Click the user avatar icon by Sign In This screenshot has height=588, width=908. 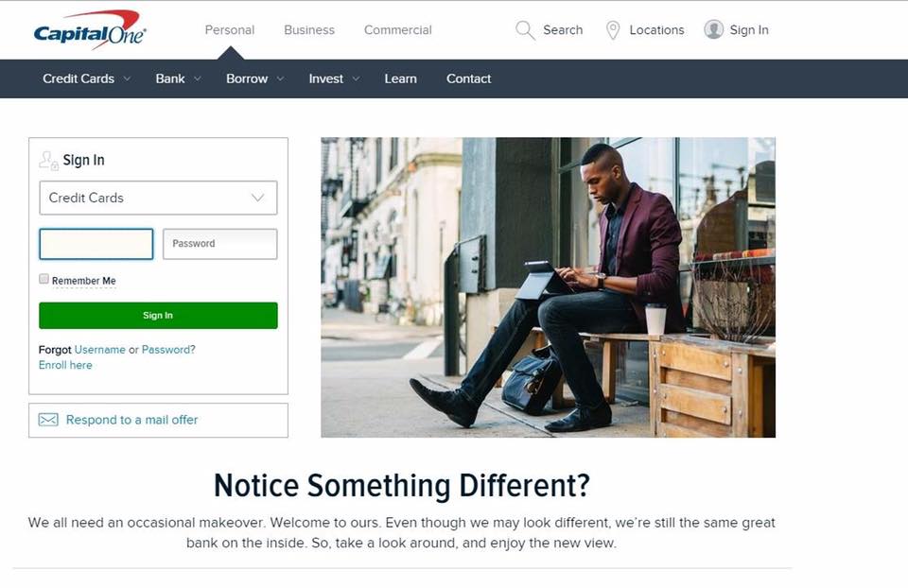click(x=713, y=29)
